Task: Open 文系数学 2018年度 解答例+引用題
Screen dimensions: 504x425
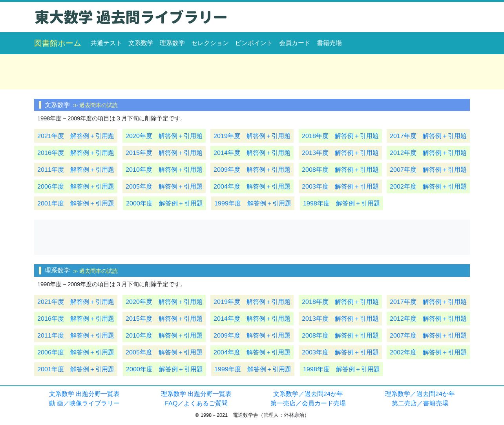Action: (x=340, y=136)
